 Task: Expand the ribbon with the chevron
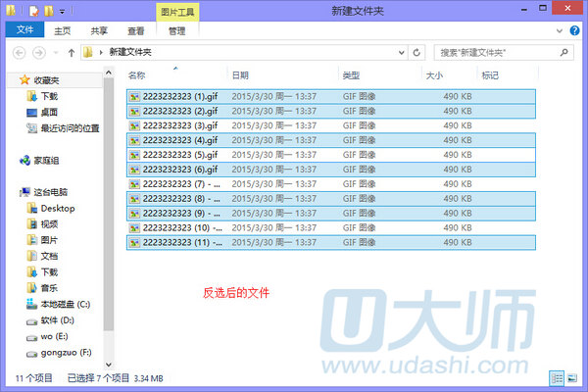(x=560, y=30)
